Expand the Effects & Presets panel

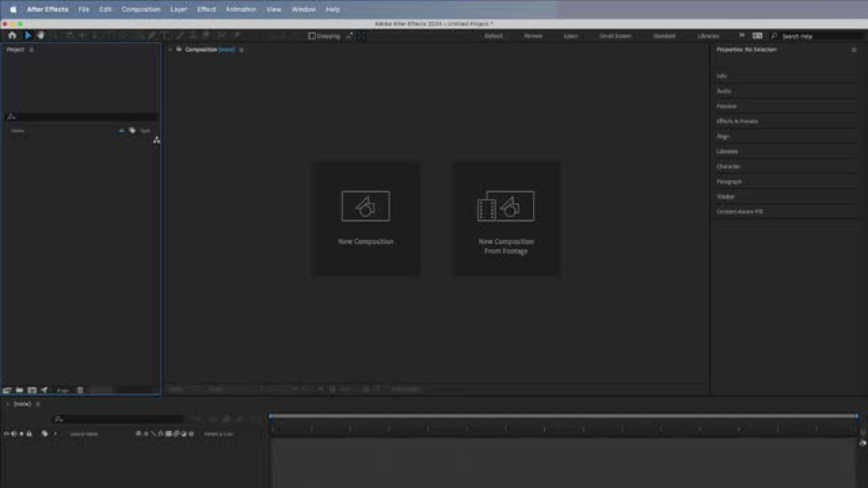coord(737,121)
